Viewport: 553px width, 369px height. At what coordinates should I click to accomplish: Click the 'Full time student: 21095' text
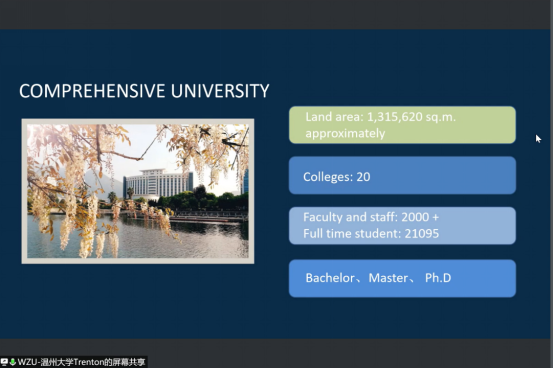[371, 234]
